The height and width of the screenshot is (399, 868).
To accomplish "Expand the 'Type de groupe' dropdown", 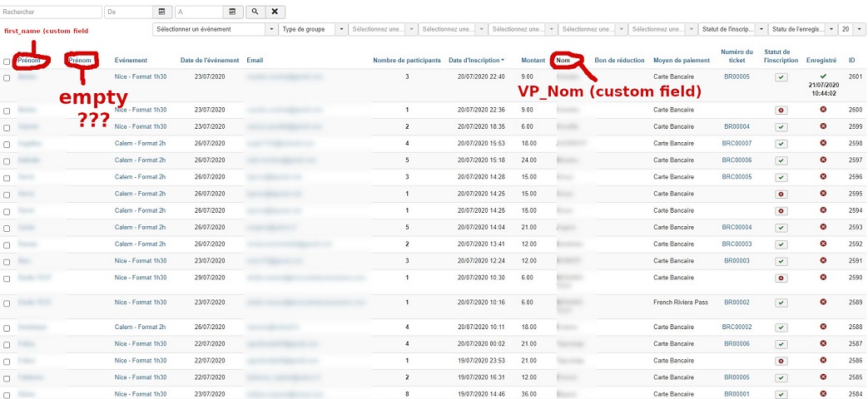I will [314, 29].
